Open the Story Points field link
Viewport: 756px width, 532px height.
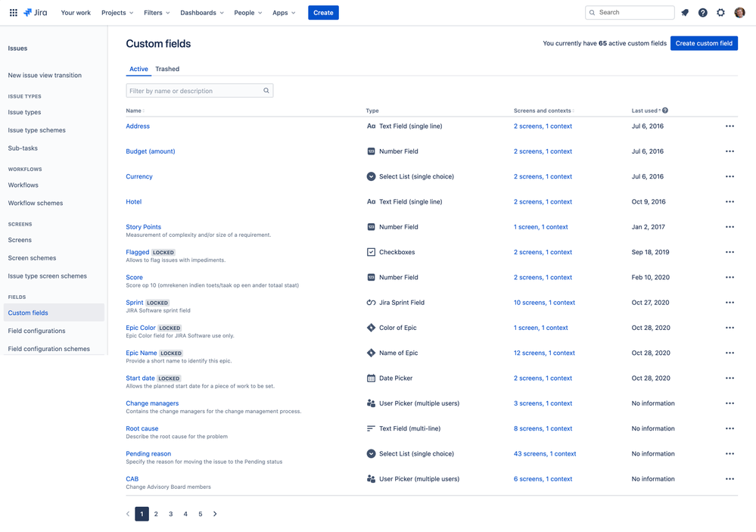pyautogui.click(x=143, y=227)
